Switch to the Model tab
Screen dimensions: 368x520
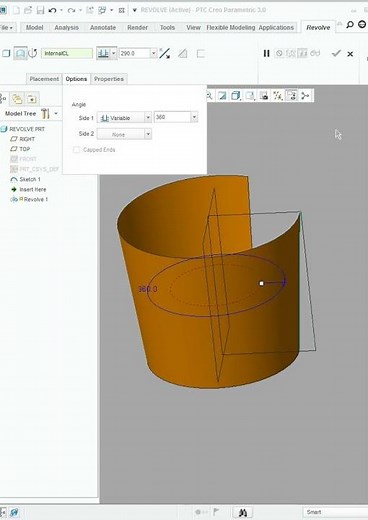[35, 28]
